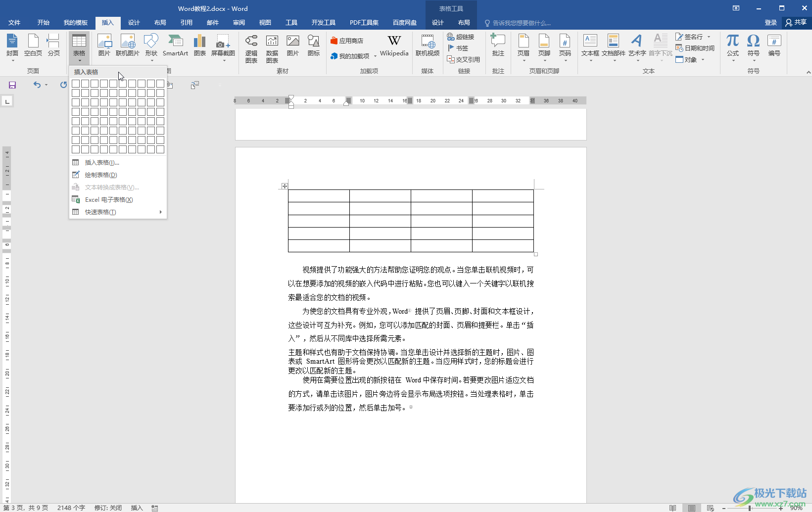Choose 绘制表格(D) draw table entry
Screen dimensions: 812x512
pyautogui.click(x=118, y=175)
